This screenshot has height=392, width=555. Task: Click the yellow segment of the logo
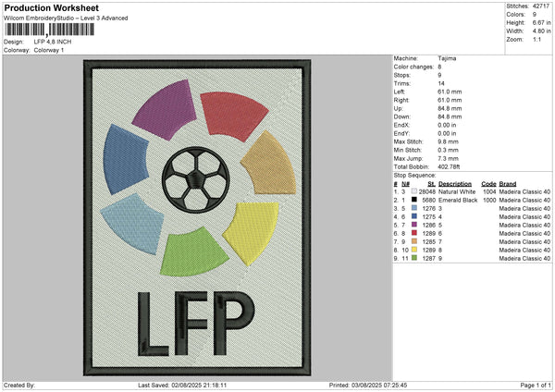click(251, 227)
